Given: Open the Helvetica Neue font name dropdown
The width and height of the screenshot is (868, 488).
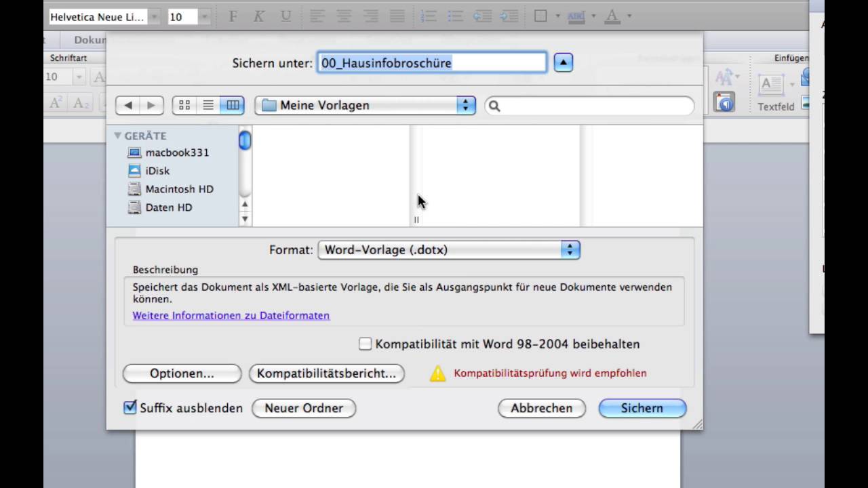Looking at the screenshot, I should click(154, 17).
